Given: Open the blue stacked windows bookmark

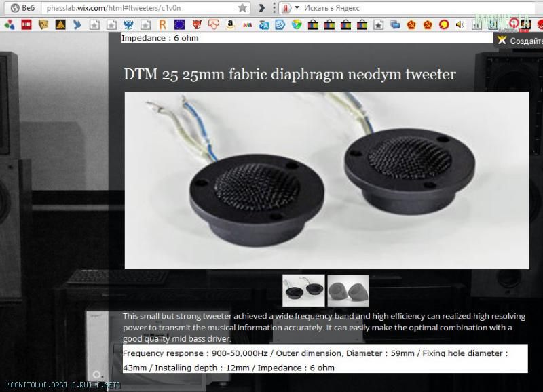Looking at the screenshot, I should pyautogui.click(x=395, y=24).
